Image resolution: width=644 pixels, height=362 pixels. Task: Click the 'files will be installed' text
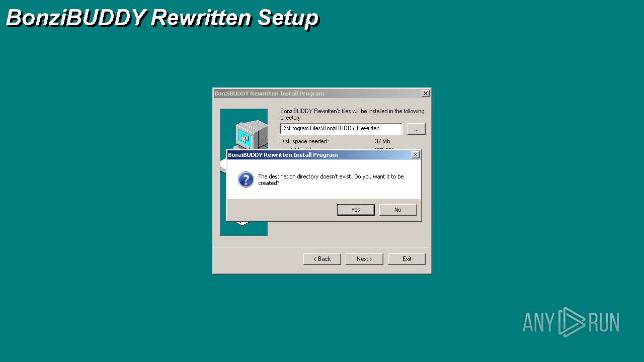click(x=352, y=114)
